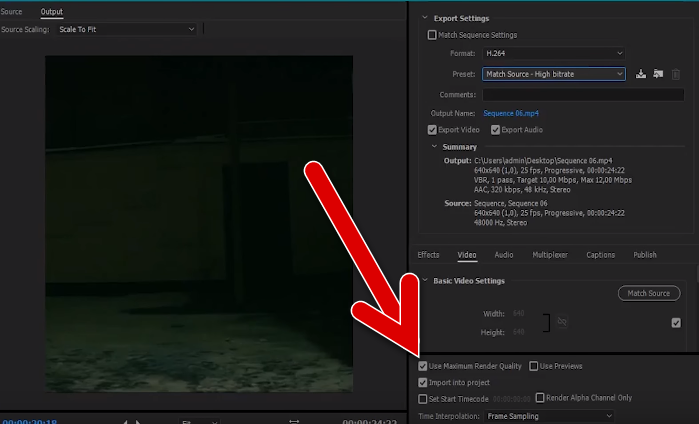Click the Height value field

click(x=518, y=332)
